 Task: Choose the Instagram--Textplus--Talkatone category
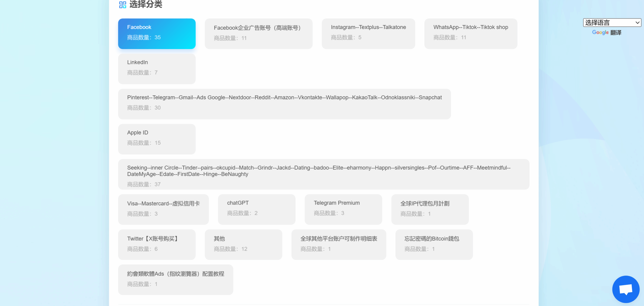(x=368, y=33)
